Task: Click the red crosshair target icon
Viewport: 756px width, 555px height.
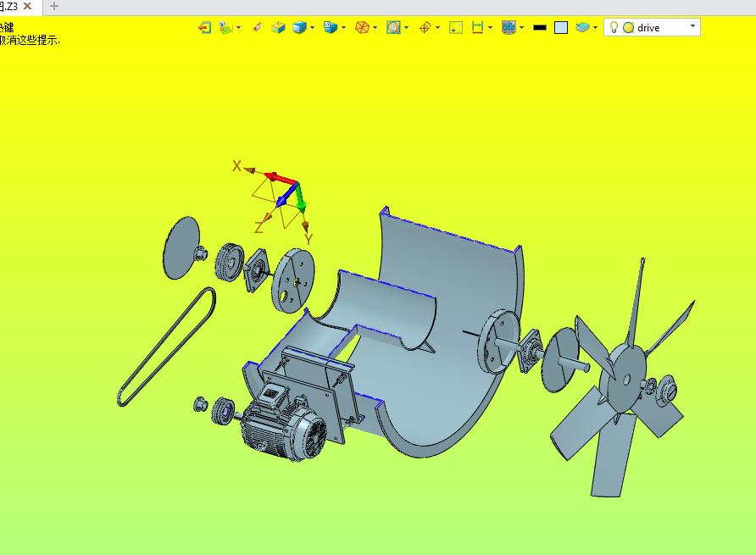Action: tap(425, 27)
